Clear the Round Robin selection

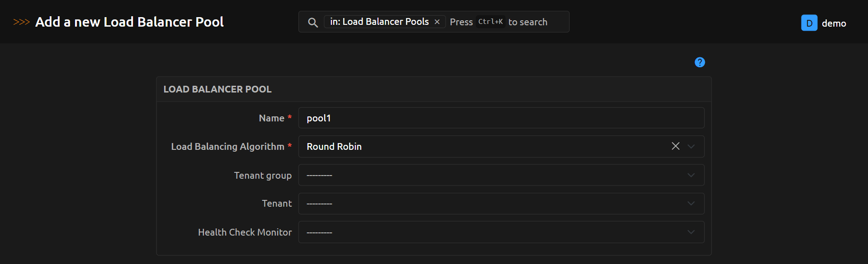(675, 146)
